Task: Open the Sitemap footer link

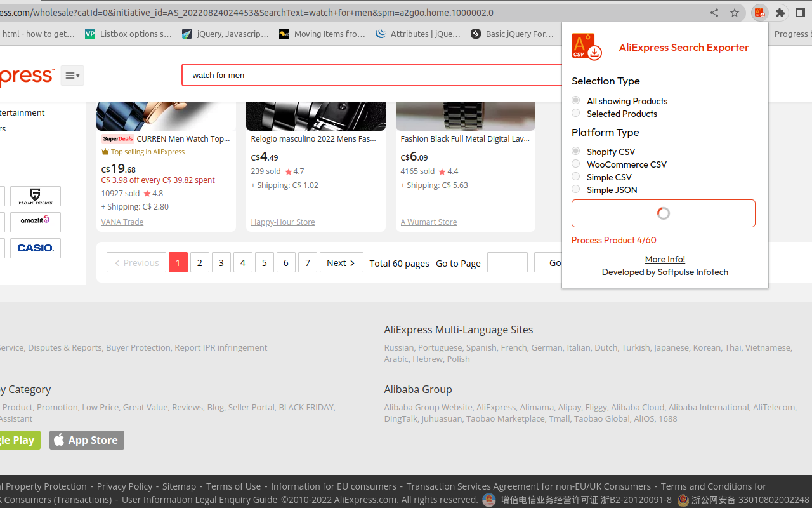Action: [x=179, y=486]
